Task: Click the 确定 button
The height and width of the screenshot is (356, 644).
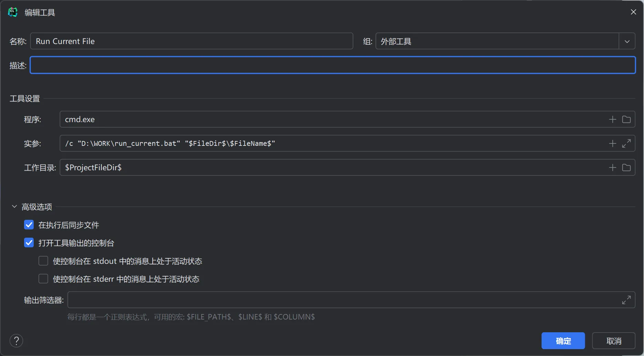Action: pos(563,341)
